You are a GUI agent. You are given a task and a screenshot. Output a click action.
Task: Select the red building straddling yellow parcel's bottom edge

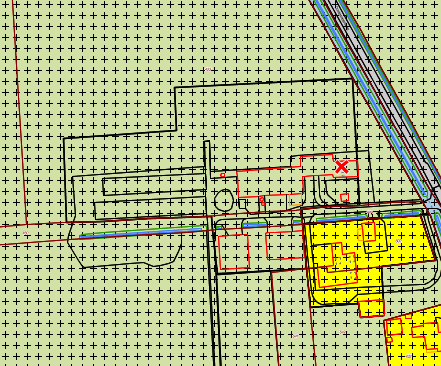point(371,308)
